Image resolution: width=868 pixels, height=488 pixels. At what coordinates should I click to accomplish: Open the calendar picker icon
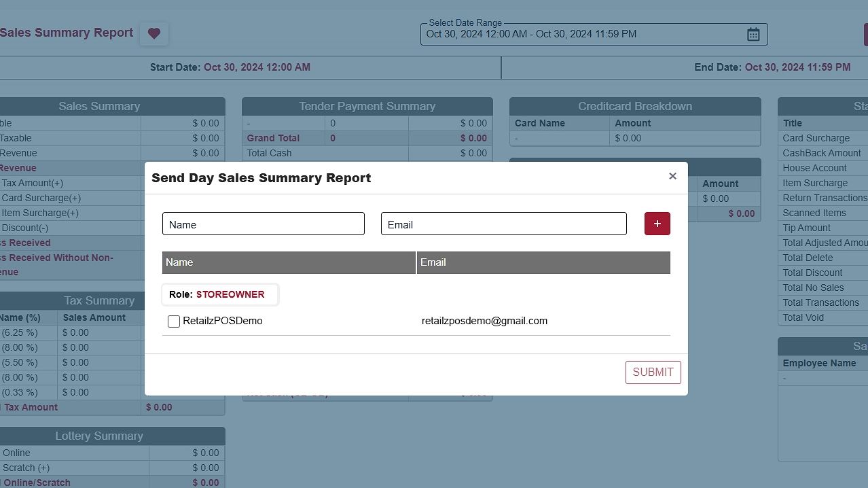point(753,34)
